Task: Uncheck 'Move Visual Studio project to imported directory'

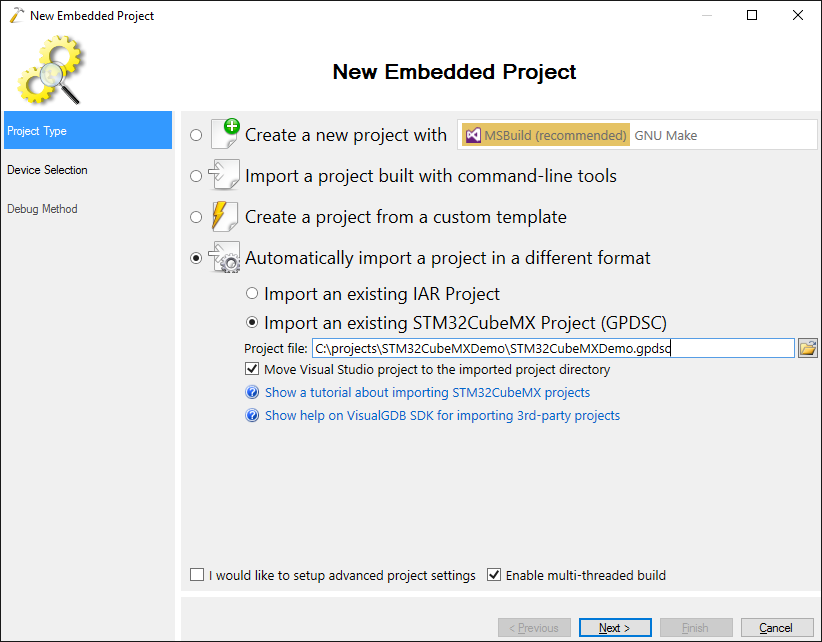Action: (x=252, y=369)
